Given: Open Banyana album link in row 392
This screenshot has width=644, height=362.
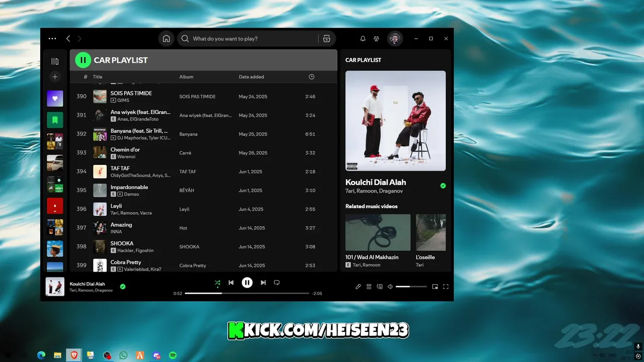Looking at the screenshot, I should pos(188,134).
